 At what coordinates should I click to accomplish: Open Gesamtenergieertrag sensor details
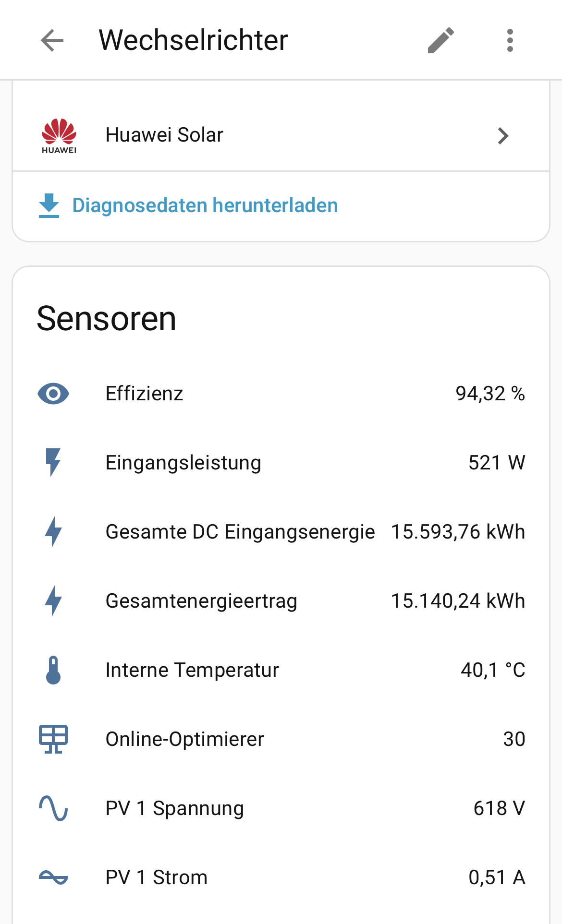[x=201, y=601]
